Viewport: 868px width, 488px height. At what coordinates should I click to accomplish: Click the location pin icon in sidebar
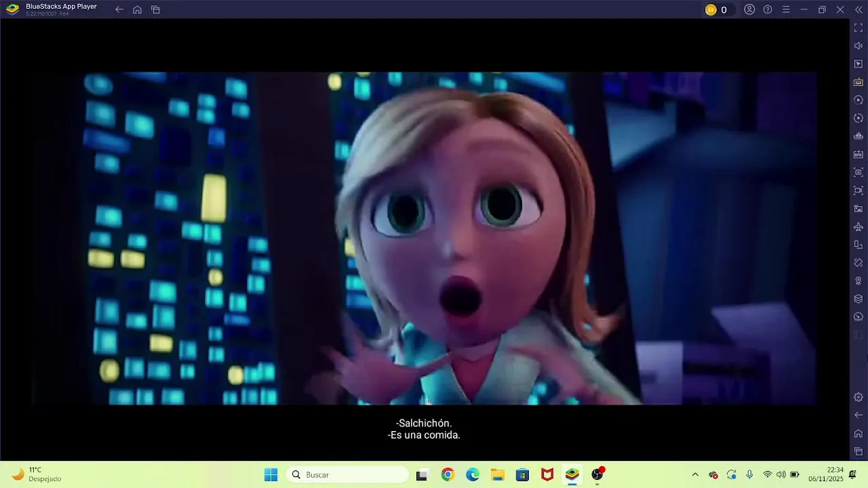[x=859, y=281]
